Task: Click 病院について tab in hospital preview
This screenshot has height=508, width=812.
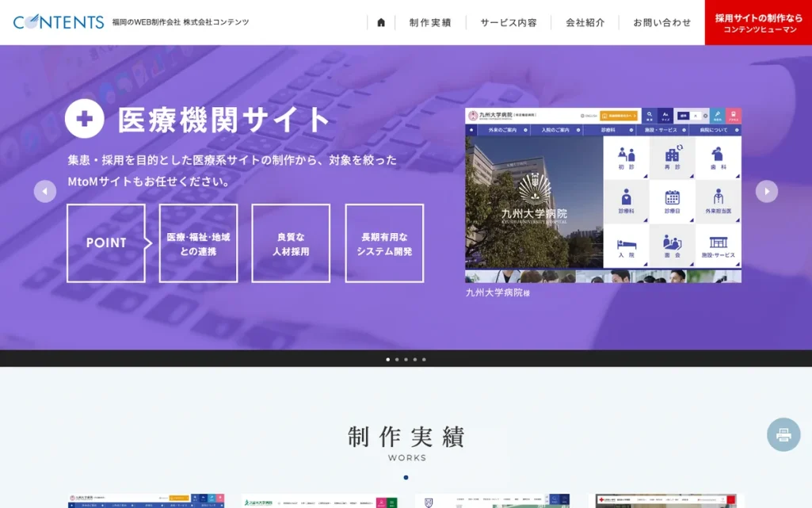Action: [714, 130]
